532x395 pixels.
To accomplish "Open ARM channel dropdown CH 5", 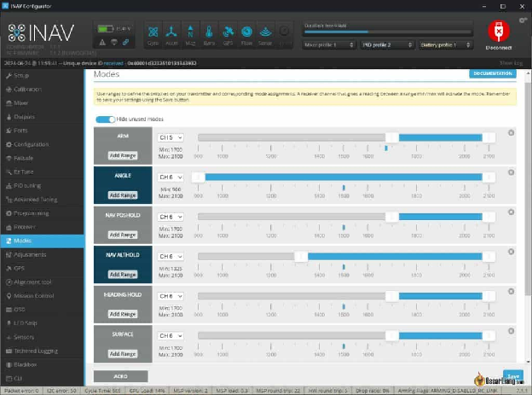I will pos(171,137).
